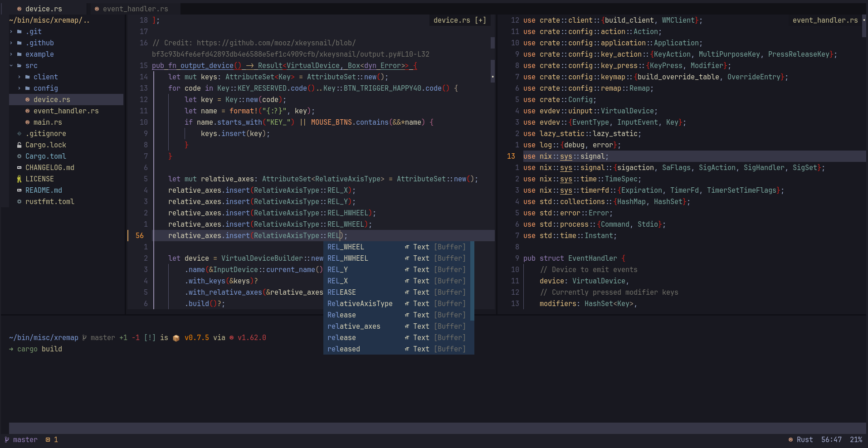Viewport: 868px width, 448px height.
Task: Click the .github folder icon
Action: (x=19, y=43)
